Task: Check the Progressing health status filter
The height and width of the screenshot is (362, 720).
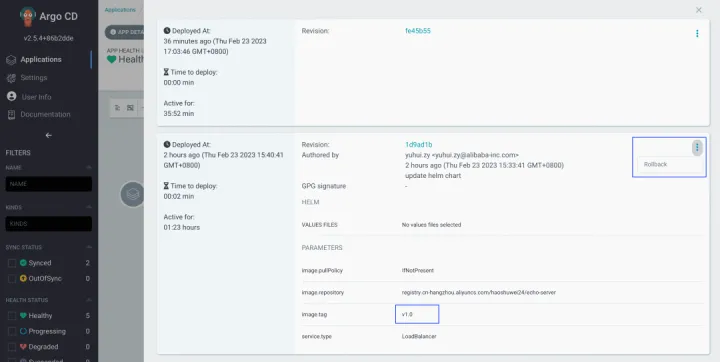Action: click(12, 332)
